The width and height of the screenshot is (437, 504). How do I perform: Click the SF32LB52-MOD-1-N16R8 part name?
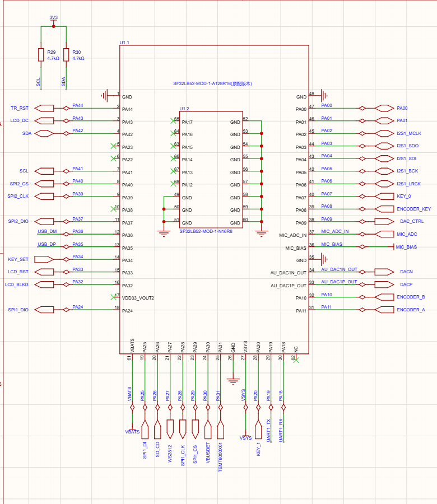[206, 231]
